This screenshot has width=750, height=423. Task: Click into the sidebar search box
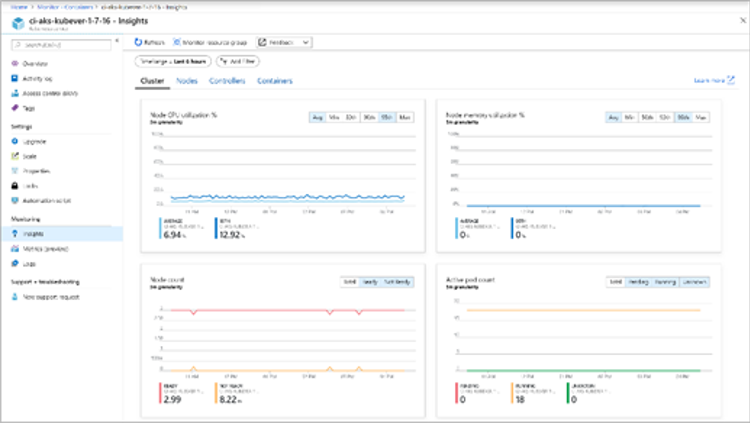tap(61, 45)
